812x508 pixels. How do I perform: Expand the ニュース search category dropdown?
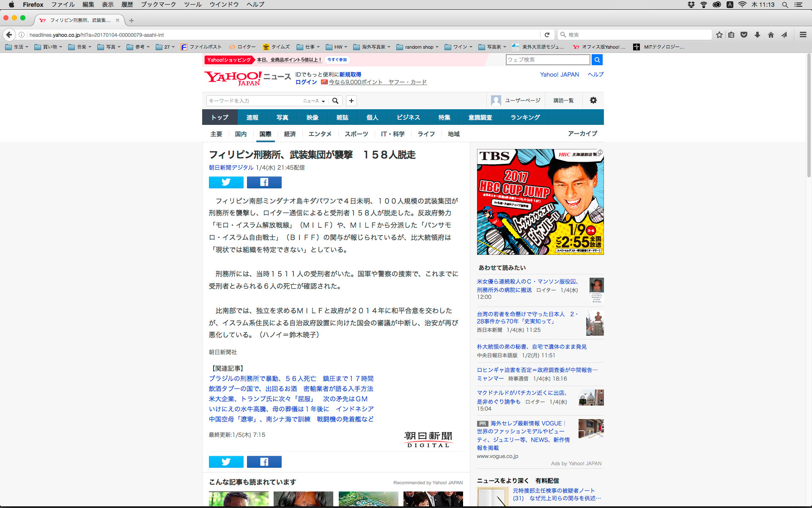pyautogui.click(x=314, y=101)
